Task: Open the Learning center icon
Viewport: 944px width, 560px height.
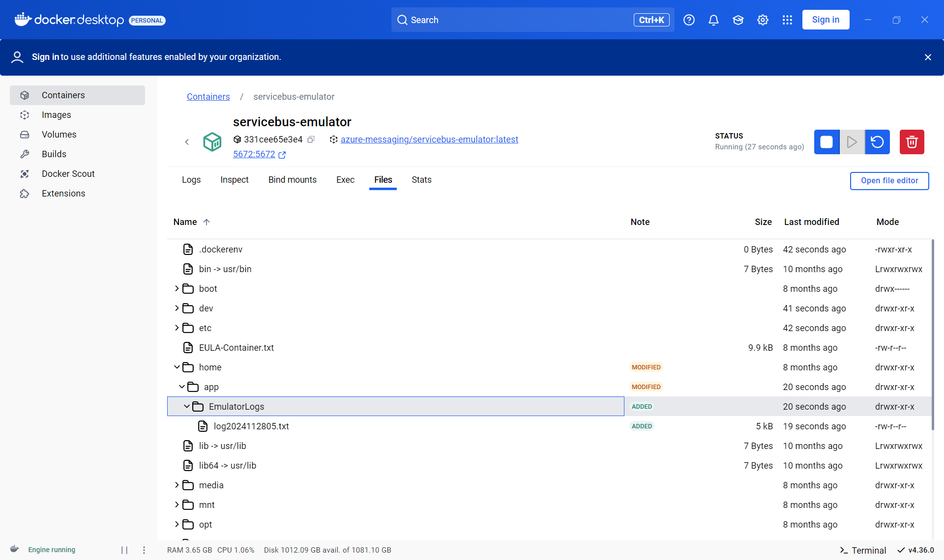Action: pos(738,20)
